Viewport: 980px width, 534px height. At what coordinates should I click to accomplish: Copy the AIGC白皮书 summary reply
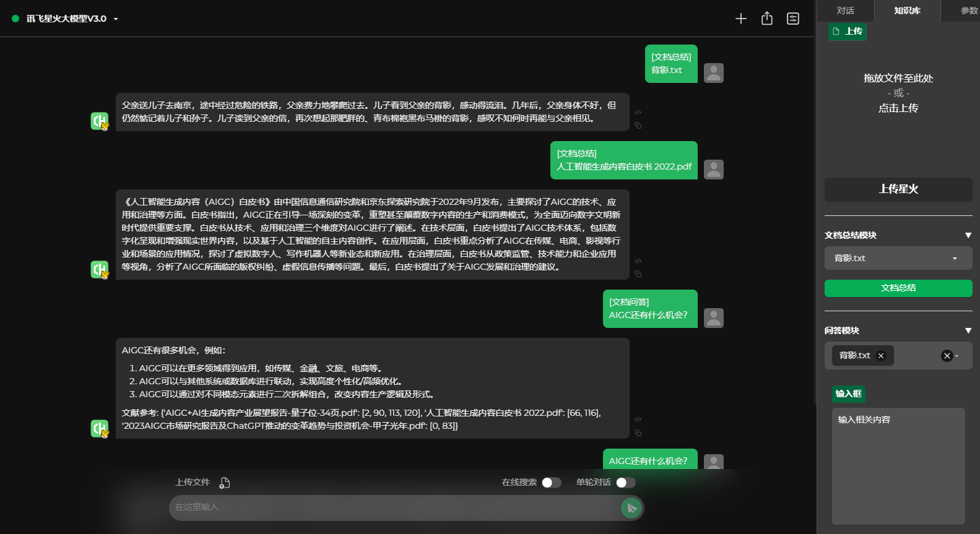[x=638, y=273]
